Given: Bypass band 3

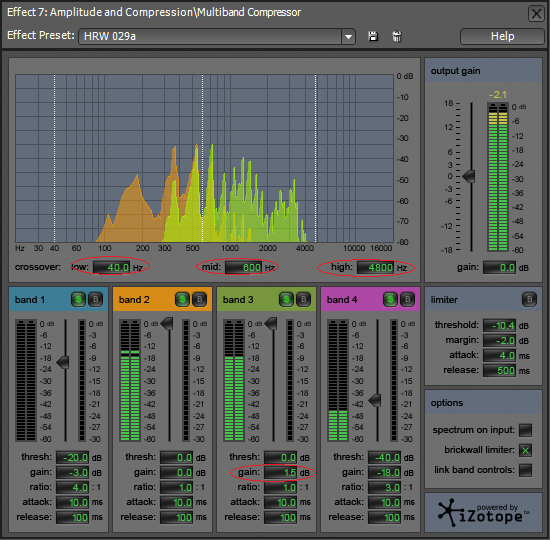Looking at the screenshot, I should point(303,299).
